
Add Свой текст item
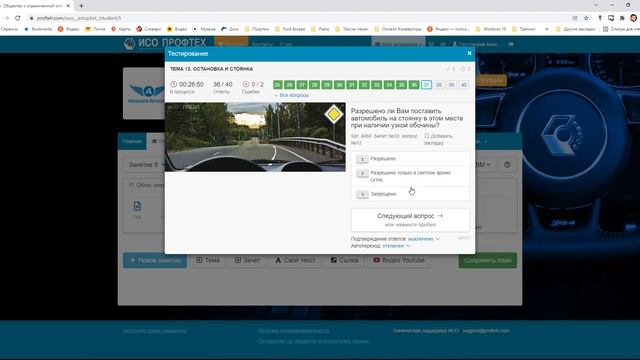coord(295,260)
